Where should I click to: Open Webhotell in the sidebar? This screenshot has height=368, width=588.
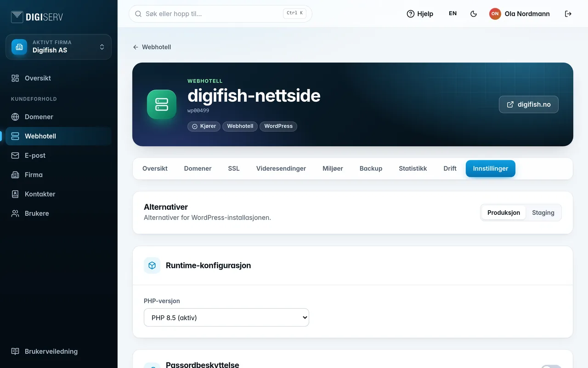59,136
